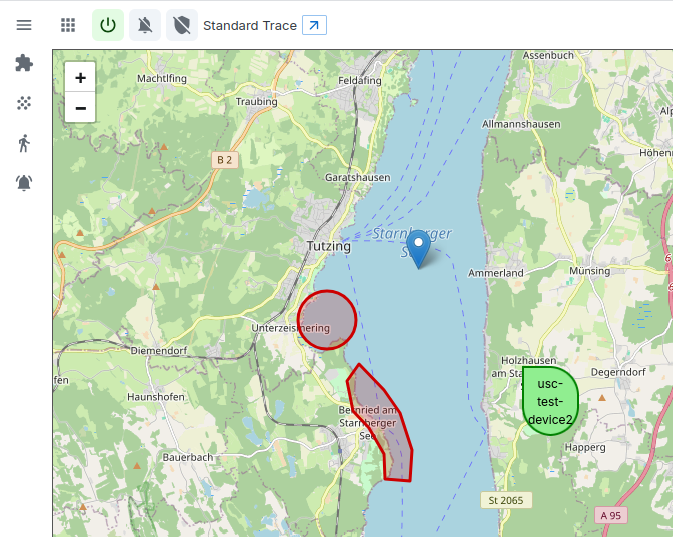Open the apps grid launcher

point(68,25)
